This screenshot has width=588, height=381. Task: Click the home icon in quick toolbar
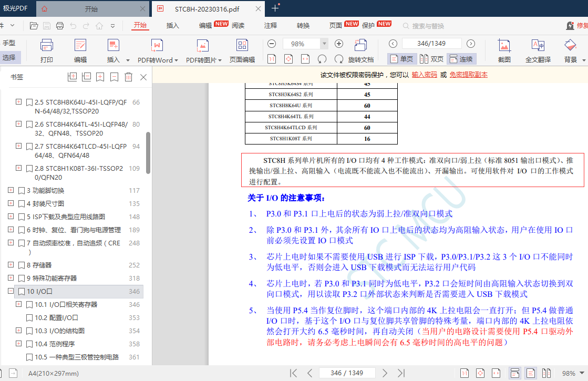pos(99,26)
